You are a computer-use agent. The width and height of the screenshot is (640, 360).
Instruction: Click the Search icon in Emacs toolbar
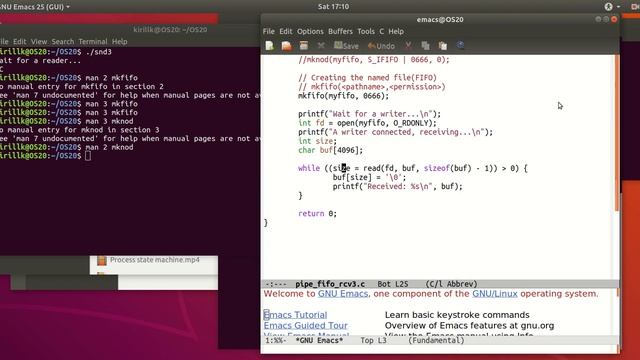(x=460, y=45)
